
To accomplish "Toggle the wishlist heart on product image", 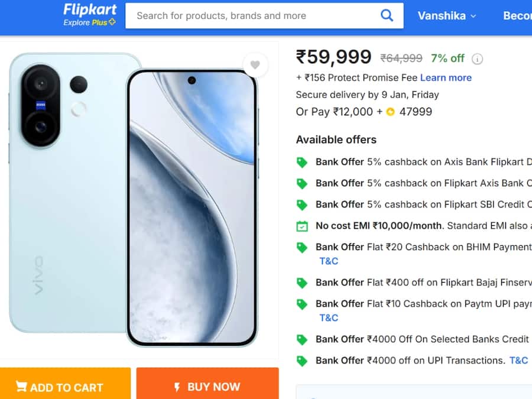I will [x=256, y=65].
